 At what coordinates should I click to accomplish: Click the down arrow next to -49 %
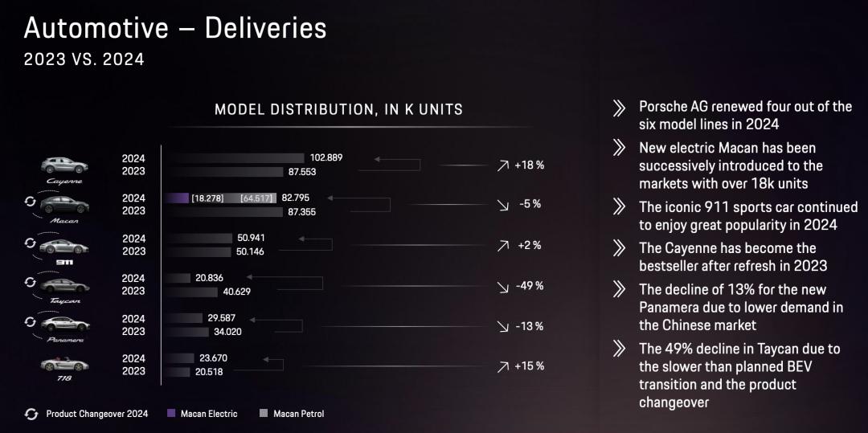502,286
